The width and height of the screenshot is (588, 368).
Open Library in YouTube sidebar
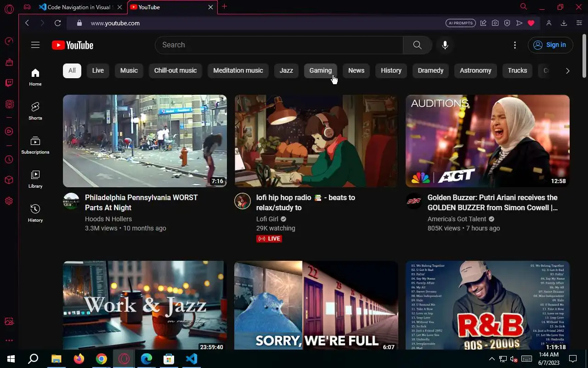tap(35, 179)
